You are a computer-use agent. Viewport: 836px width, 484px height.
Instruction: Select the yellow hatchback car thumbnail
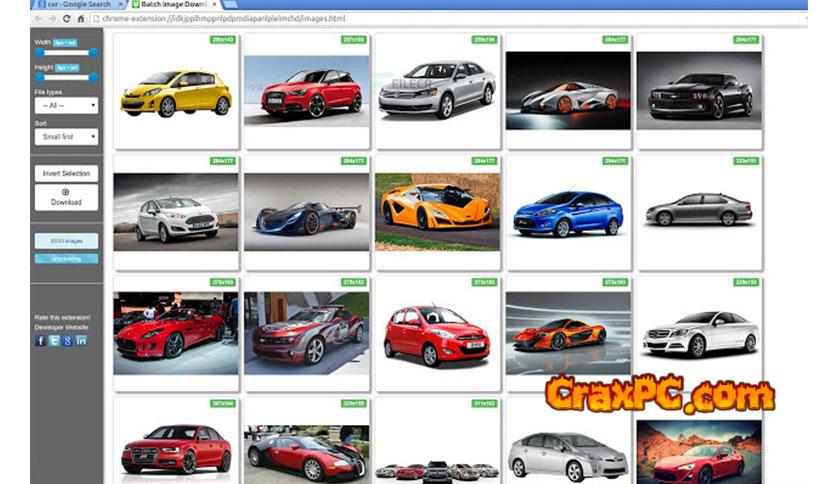point(176,92)
